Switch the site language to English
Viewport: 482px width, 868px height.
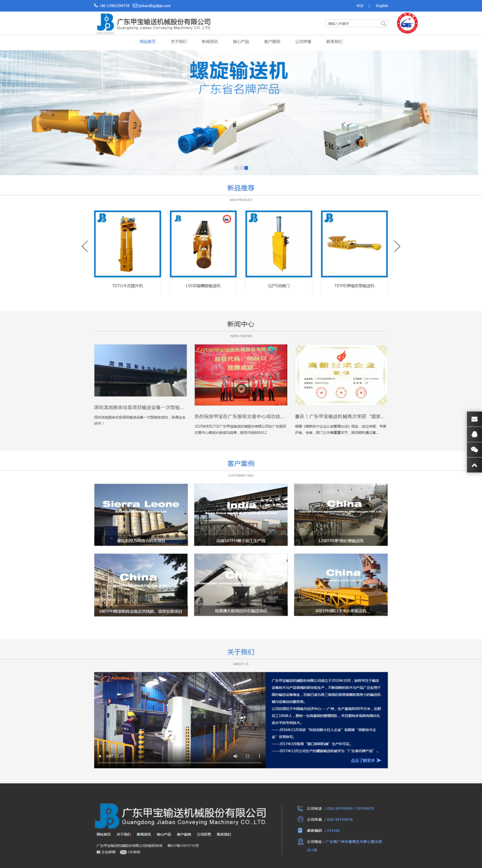pyautogui.click(x=382, y=6)
